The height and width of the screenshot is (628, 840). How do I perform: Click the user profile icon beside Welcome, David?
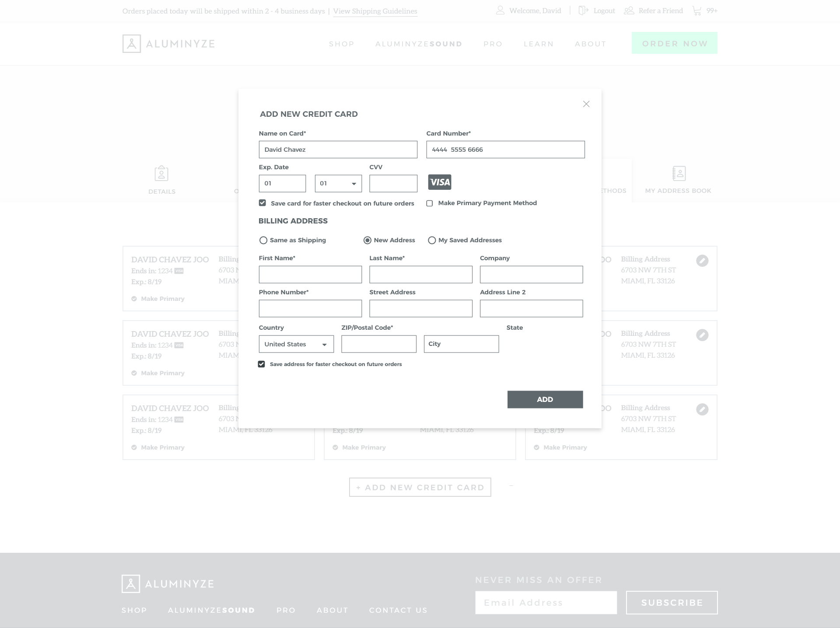click(x=500, y=10)
